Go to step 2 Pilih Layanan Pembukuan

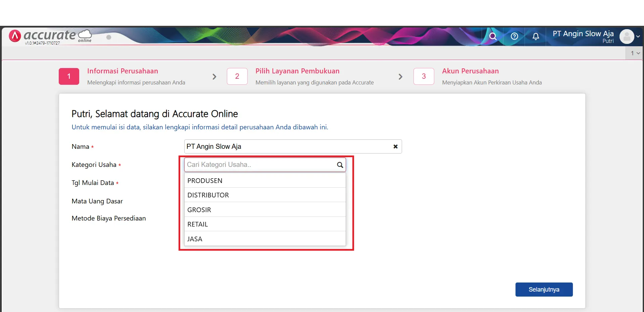297,71
